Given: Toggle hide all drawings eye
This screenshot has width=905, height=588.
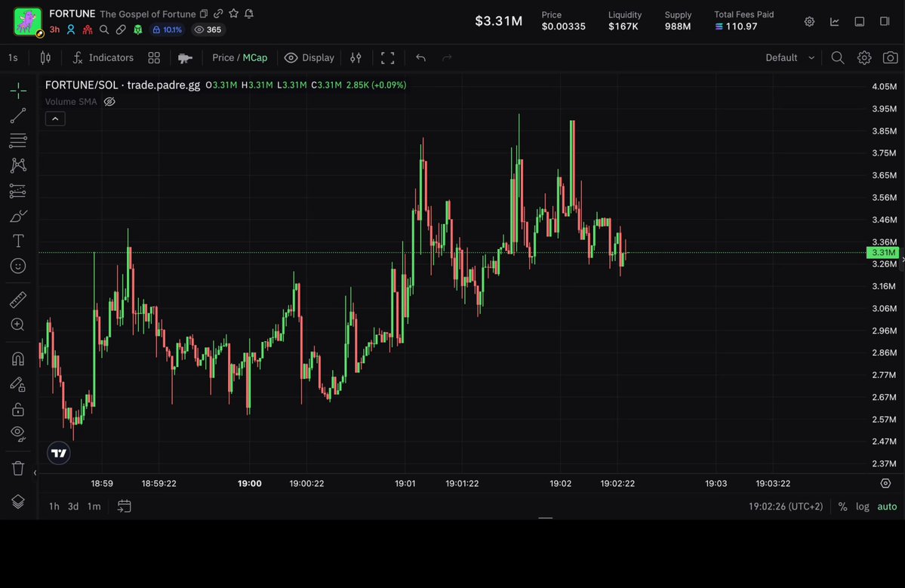Looking at the screenshot, I should tap(18, 434).
